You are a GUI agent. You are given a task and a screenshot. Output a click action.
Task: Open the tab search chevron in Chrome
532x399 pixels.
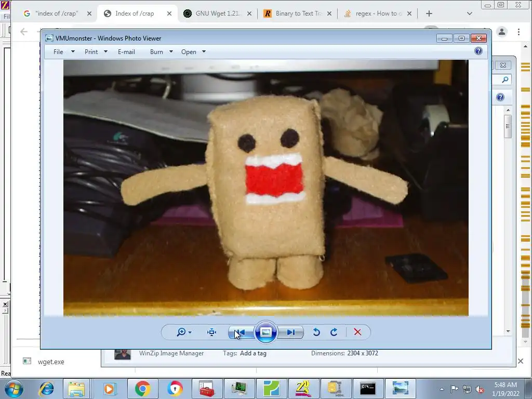(x=470, y=14)
